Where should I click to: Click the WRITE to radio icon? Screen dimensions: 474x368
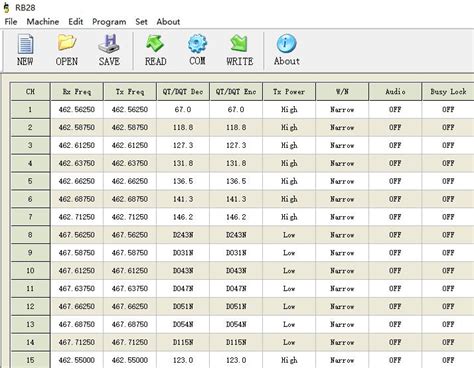click(x=240, y=50)
